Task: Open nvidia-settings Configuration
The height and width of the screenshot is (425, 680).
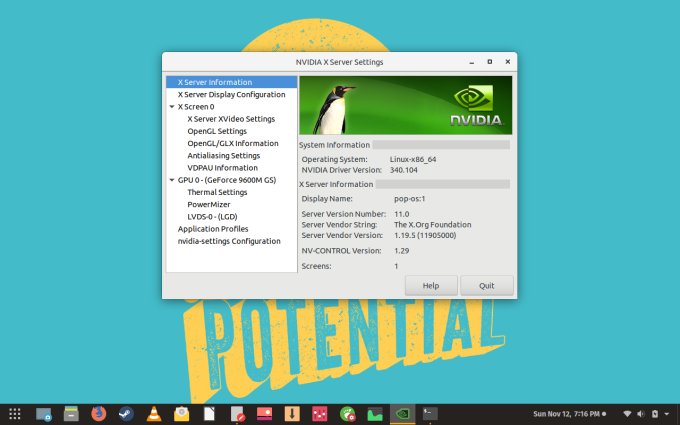Action: (x=229, y=241)
